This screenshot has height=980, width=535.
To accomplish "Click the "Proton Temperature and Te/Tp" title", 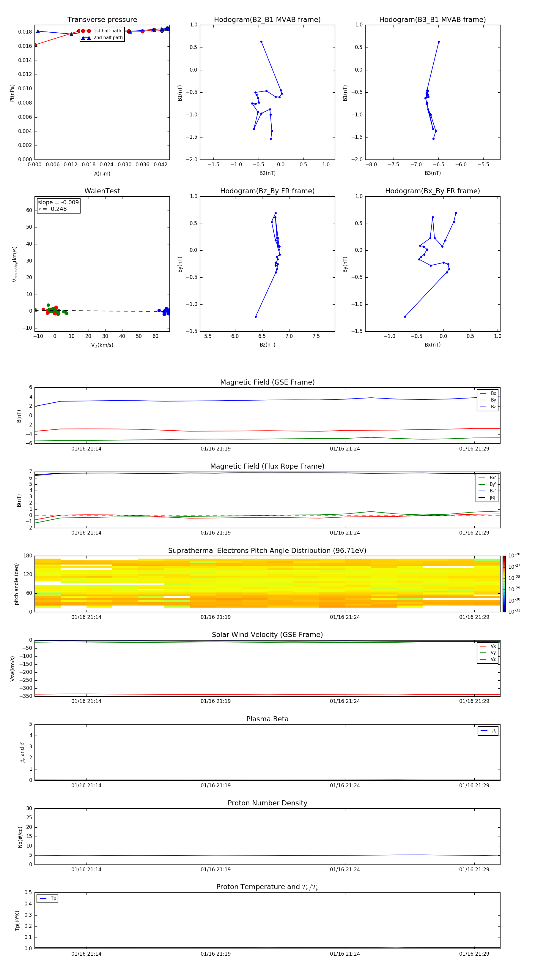I will [267, 887].
